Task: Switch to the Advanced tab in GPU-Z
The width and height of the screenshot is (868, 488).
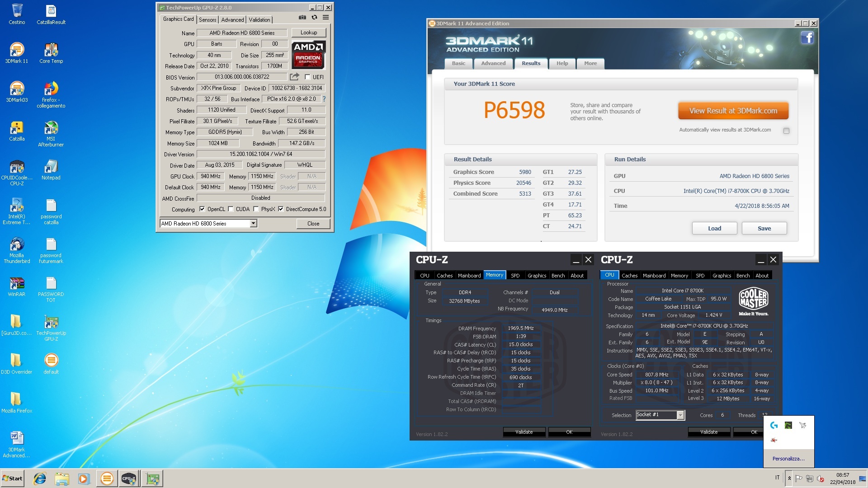Action: pyautogui.click(x=232, y=20)
